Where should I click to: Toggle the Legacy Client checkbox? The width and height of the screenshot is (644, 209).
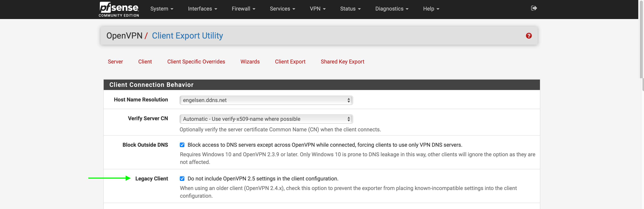coord(182,179)
